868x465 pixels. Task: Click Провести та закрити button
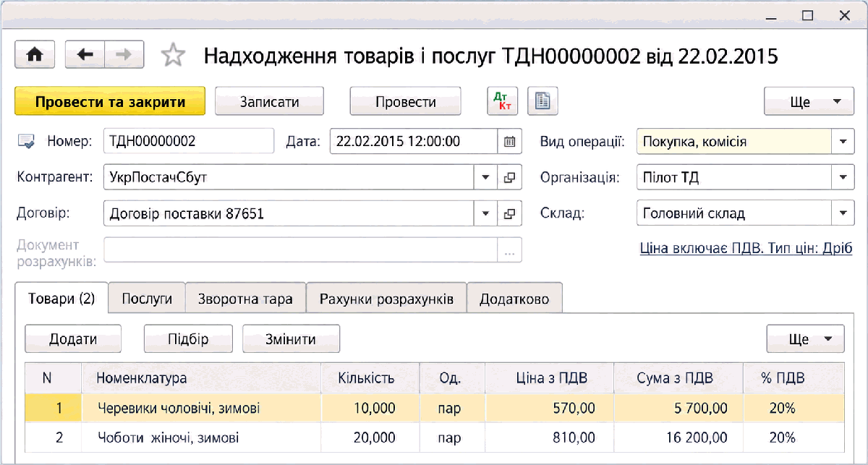coord(110,102)
